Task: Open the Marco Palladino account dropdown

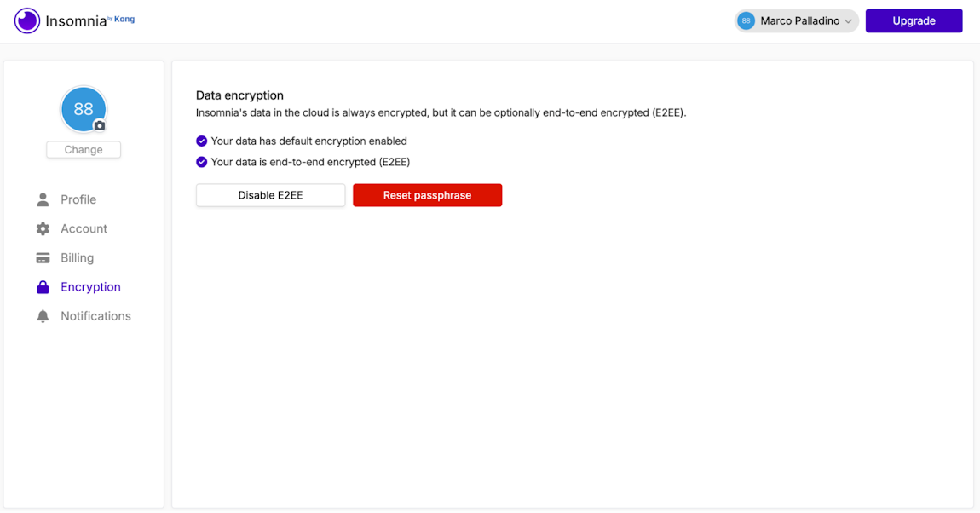Action: click(795, 20)
